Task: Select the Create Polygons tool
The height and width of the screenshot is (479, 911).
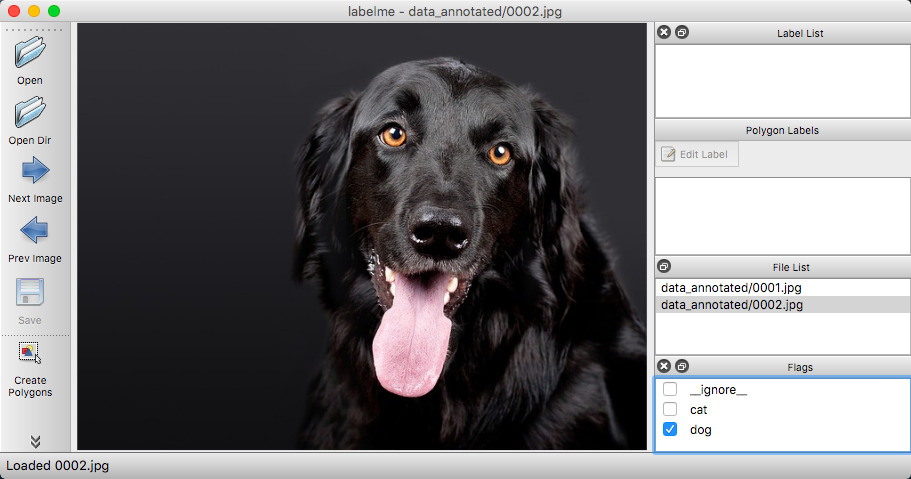Action: coord(30,353)
